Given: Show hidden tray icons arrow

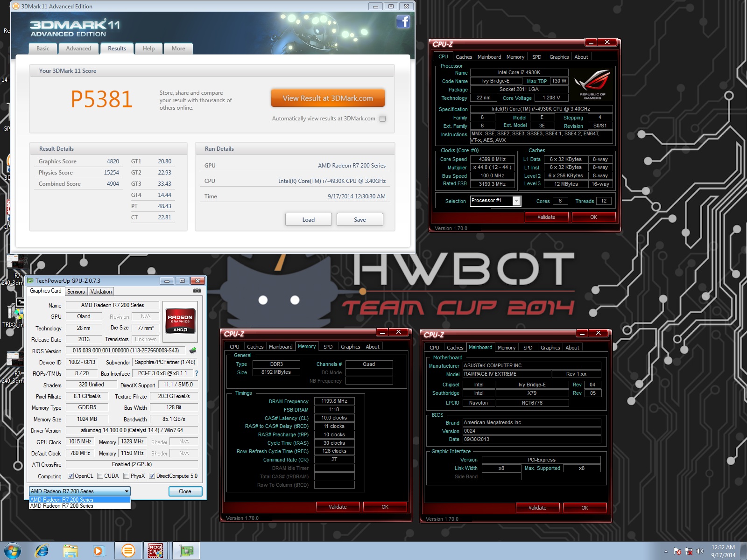Looking at the screenshot, I should [666, 551].
